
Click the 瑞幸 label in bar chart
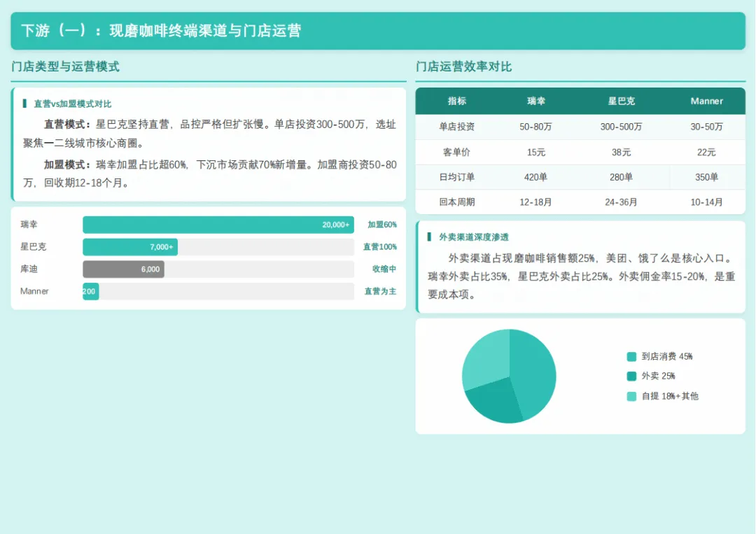click(x=29, y=225)
